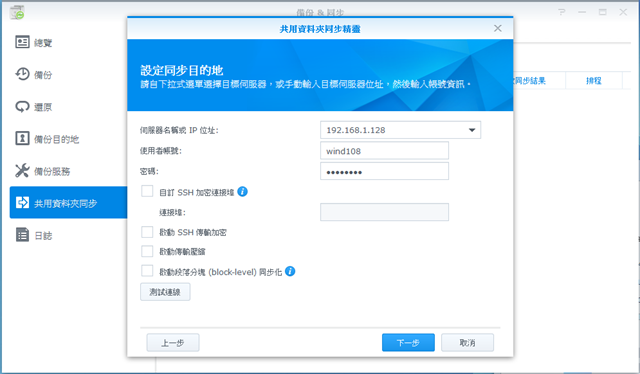
Task: Click the 測試連線 test connection button
Action: pos(165,292)
